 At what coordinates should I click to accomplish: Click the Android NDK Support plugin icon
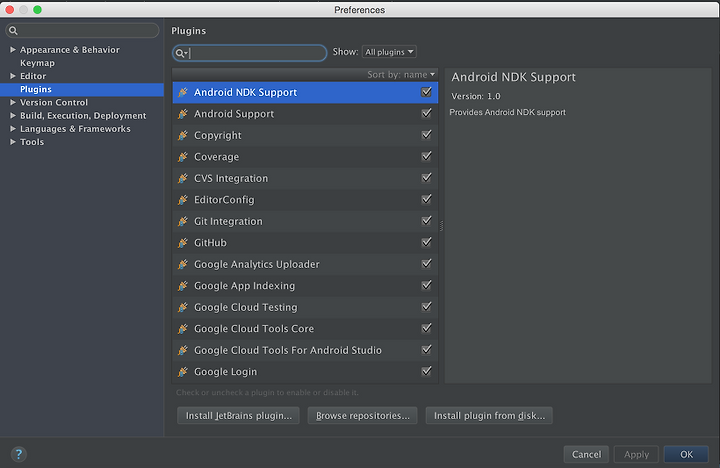point(183,92)
